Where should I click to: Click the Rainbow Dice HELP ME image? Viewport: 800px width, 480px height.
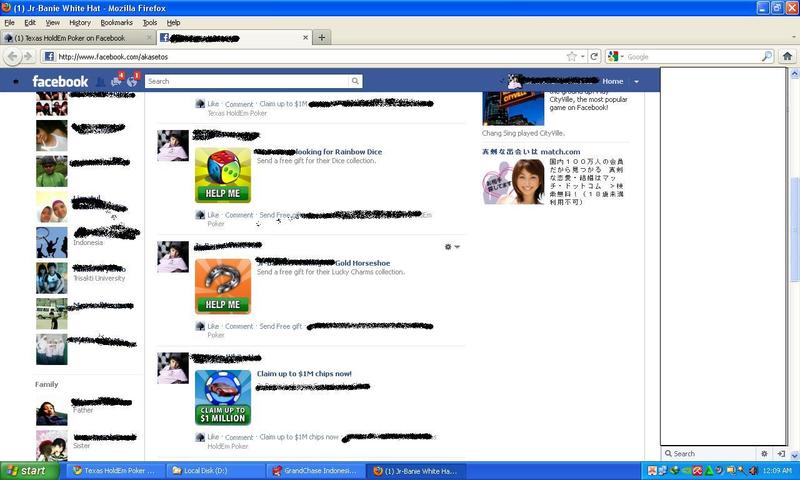tap(223, 175)
